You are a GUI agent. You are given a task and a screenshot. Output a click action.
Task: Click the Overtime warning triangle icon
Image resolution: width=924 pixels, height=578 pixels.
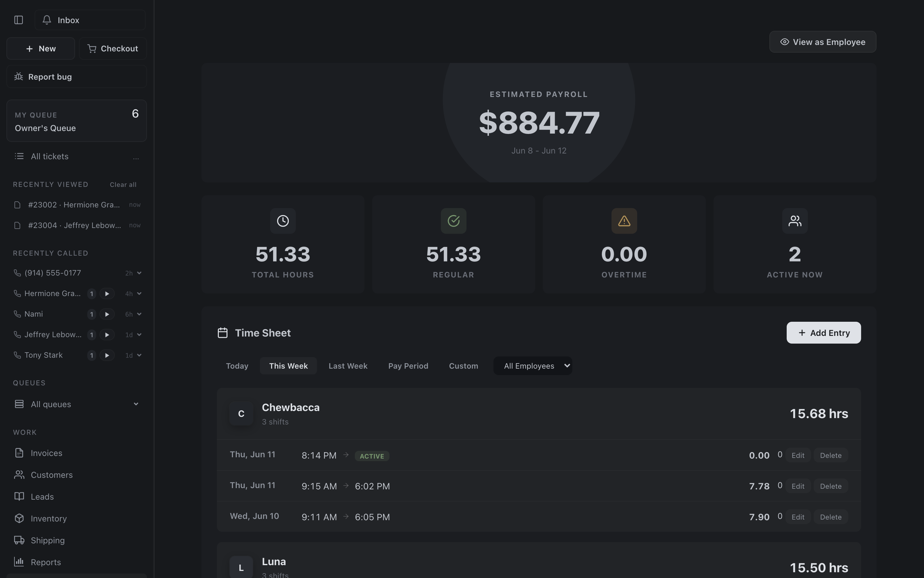coord(624,221)
